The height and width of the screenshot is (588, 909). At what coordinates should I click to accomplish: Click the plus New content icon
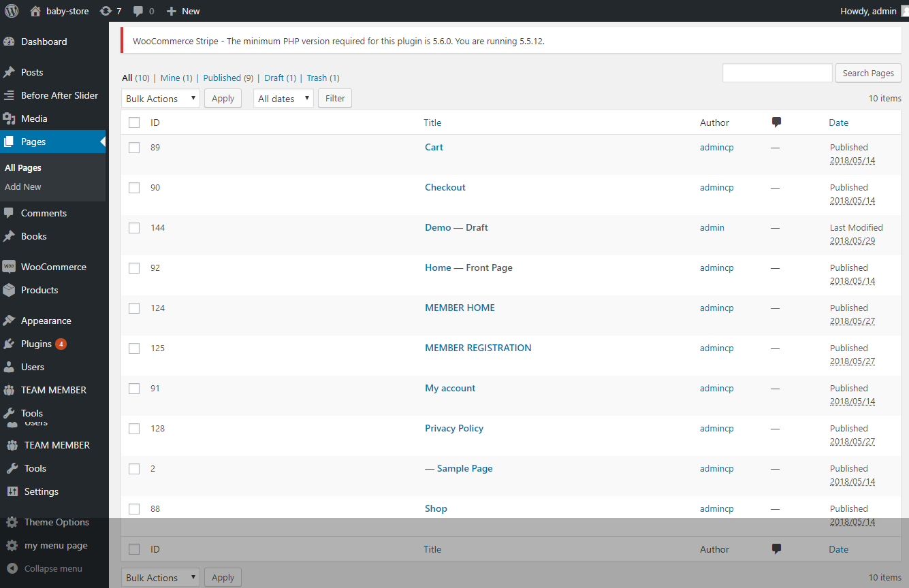[172, 11]
